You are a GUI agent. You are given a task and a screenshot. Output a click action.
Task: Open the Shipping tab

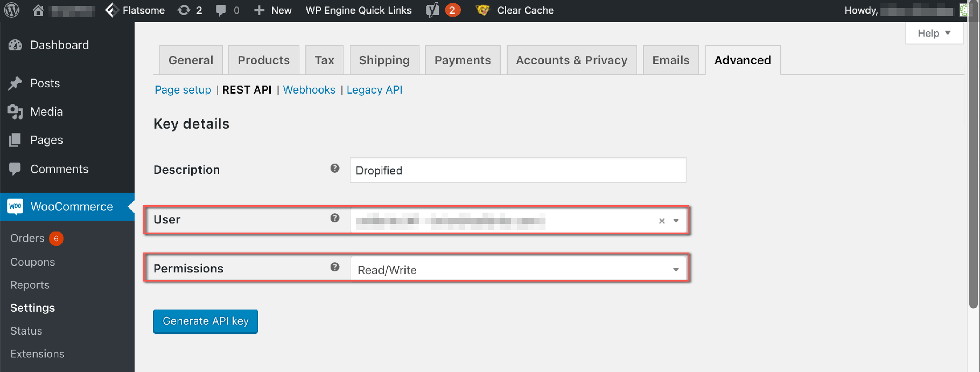tap(384, 60)
